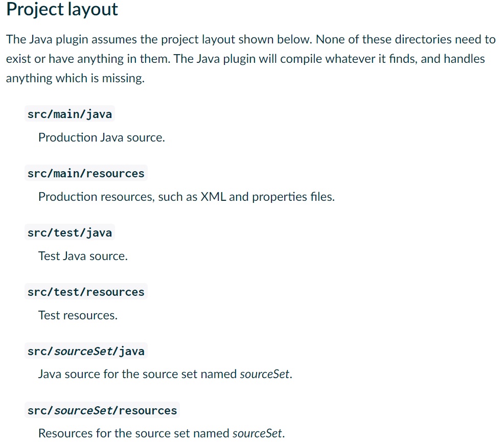Click italic sourceSet in the Resources description
Screen dimensions: 504x442
257,433
